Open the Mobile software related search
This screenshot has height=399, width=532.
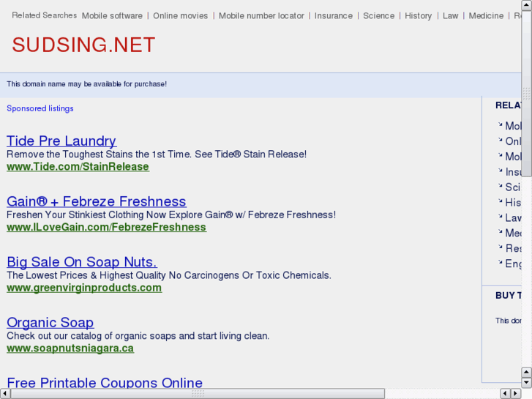click(x=112, y=16)
